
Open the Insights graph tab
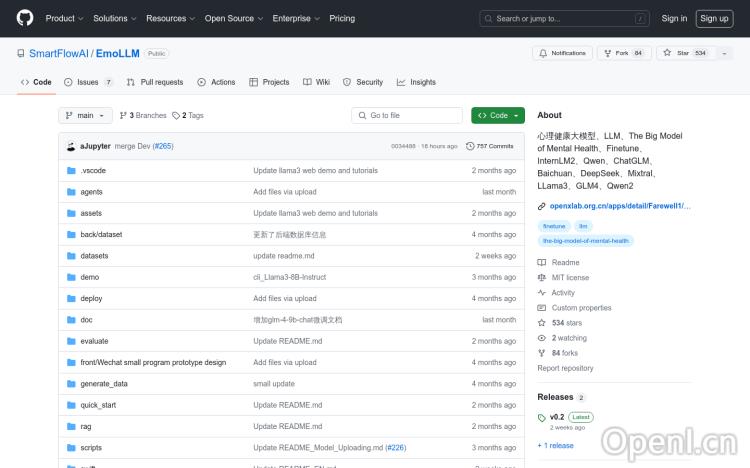[x=416, y=82]
